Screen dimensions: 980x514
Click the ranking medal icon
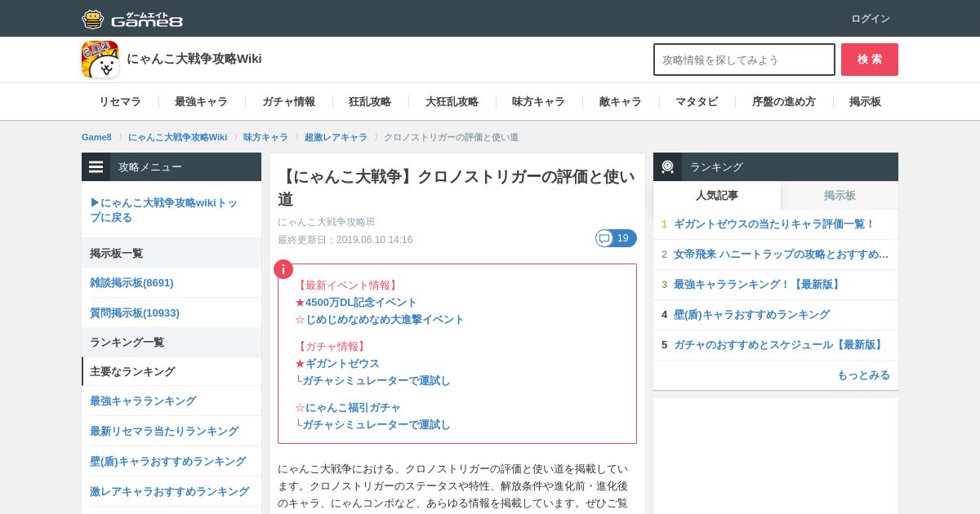tap(667, 166)
